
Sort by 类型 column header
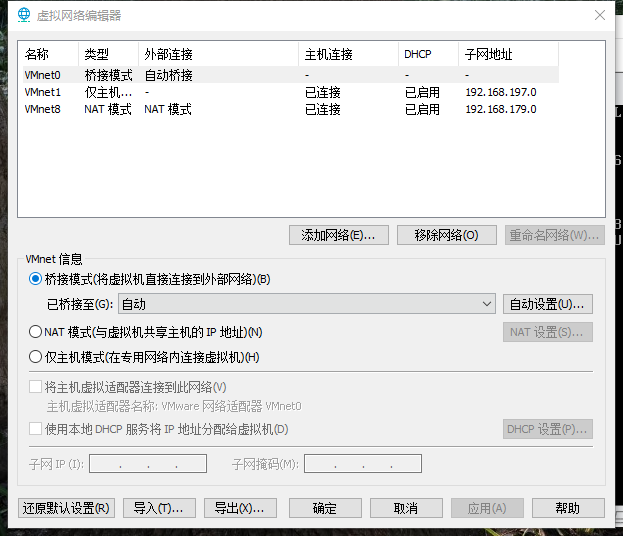(108, 54)
